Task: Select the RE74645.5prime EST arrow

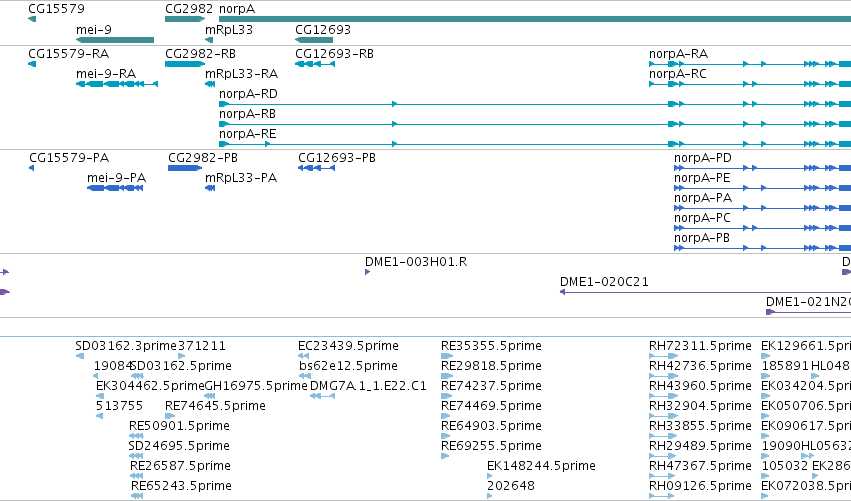Action: coord(170,416)
